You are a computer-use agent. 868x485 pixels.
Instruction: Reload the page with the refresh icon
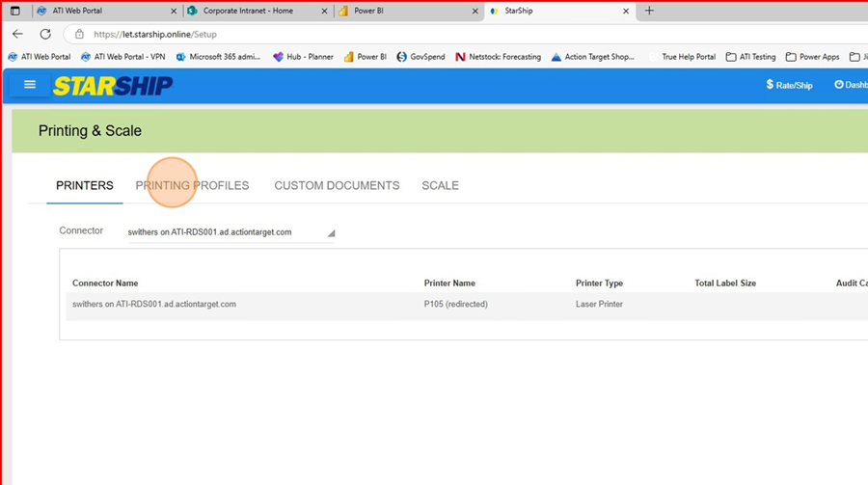point(45,34)
